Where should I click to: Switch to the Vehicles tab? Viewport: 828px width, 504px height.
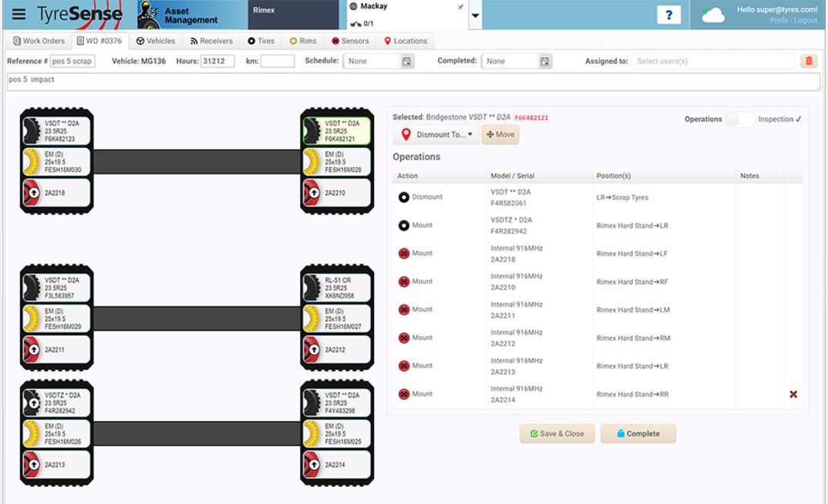pyautogui.click(x=156, y=41)
